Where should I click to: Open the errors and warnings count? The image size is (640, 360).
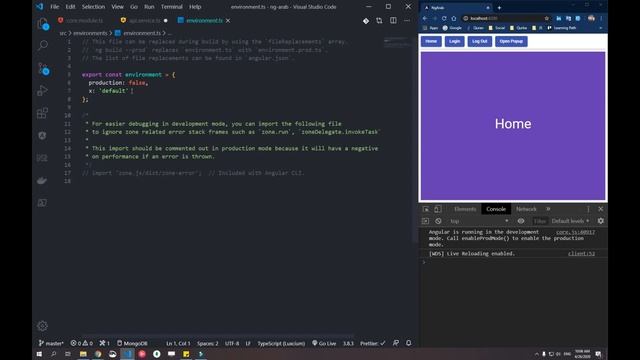pos(81,343)
